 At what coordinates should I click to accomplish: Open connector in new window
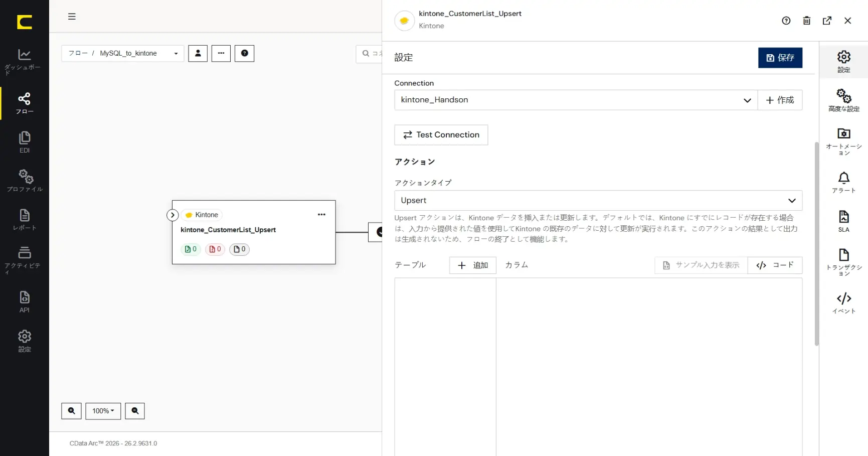[827, 21]
